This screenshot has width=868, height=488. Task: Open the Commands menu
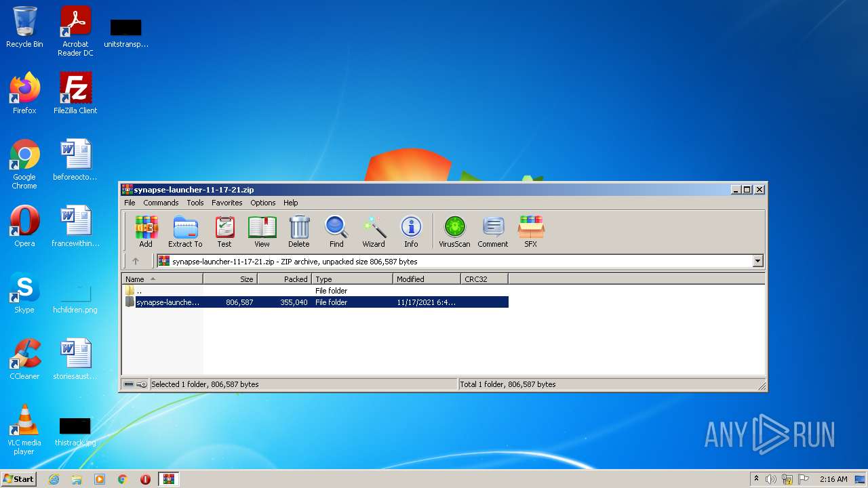[161, 203]
